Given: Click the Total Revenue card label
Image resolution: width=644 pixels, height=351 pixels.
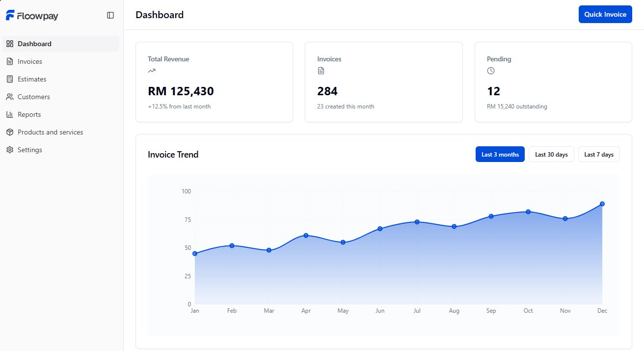Looking at the screenshot, I should point(168,59).
